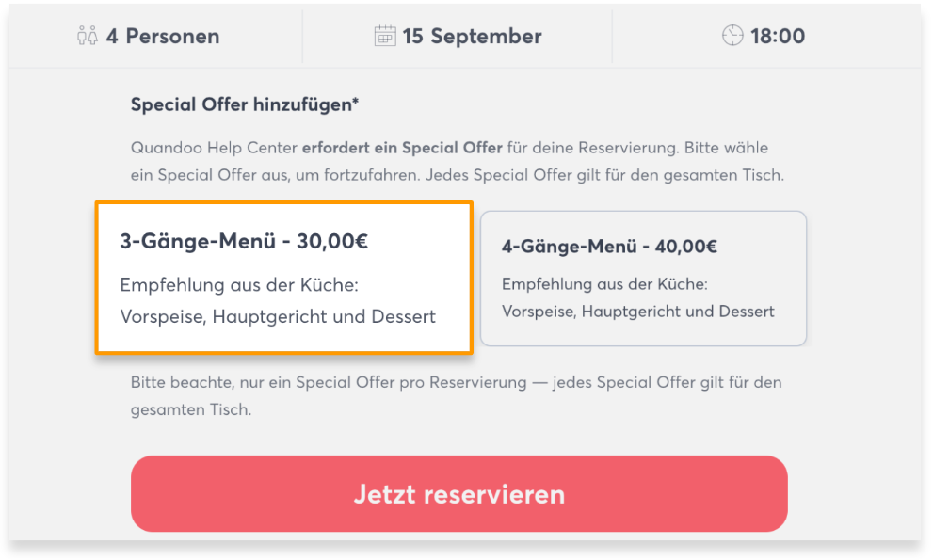Click the clock icon beside 18:00
Screen dimensions: 933x560
tap(732, 37)
